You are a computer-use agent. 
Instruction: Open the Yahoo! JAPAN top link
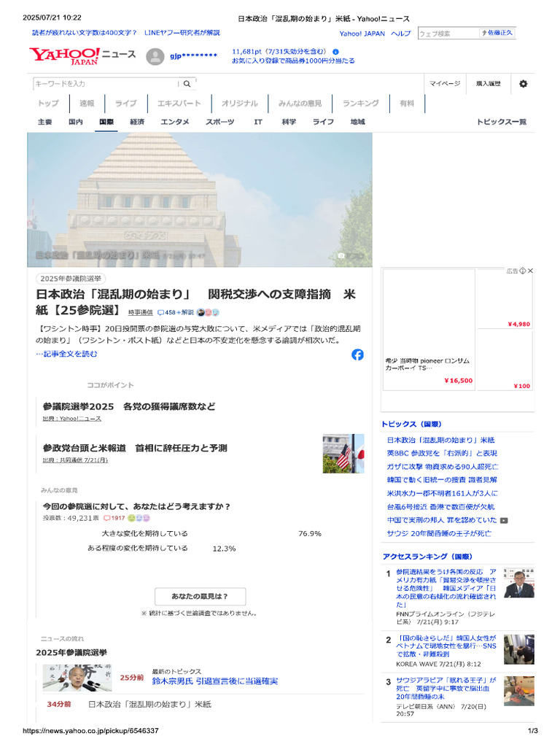[362, 34]
